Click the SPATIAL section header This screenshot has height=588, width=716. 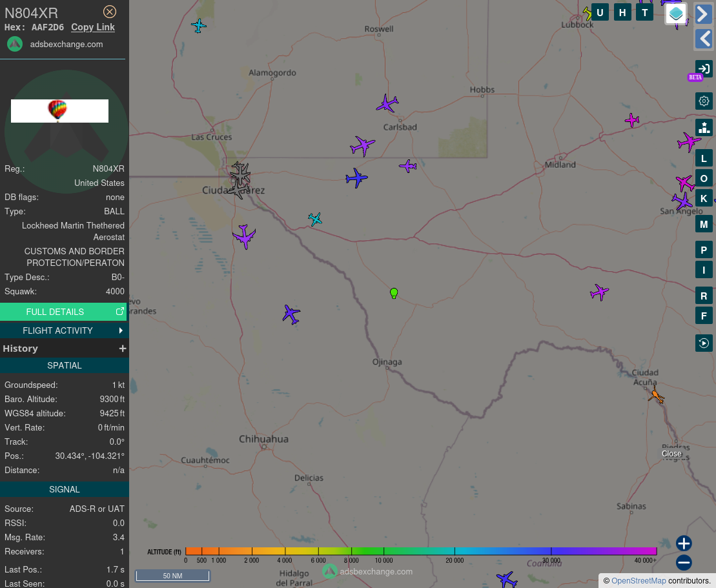coord(65,366)
